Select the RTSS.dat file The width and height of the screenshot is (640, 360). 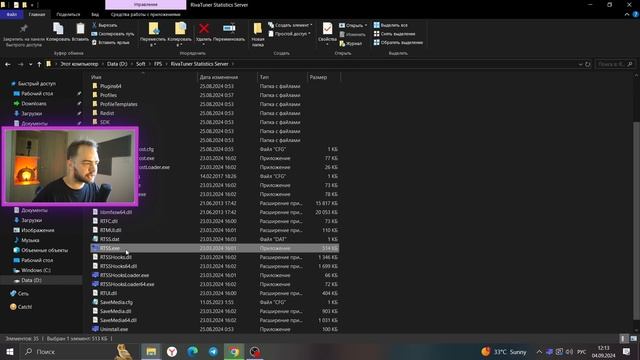pyautogui.click(x=109, y=239)
